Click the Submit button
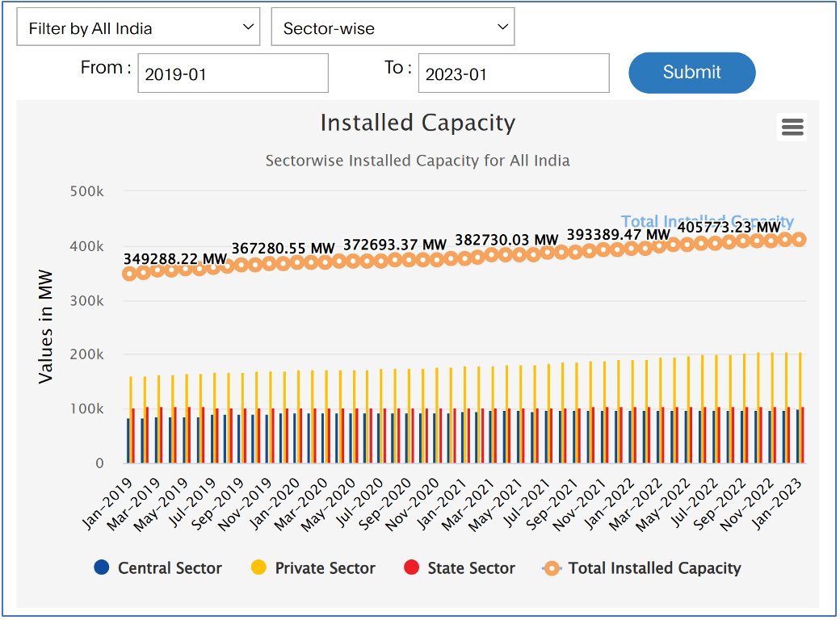 [x=691, y=73]
